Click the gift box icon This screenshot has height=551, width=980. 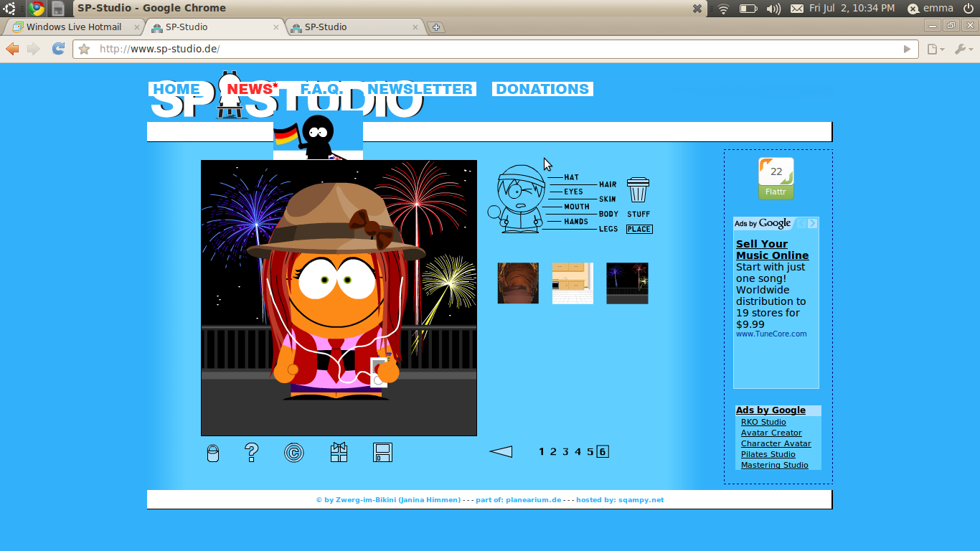(339, 452)
